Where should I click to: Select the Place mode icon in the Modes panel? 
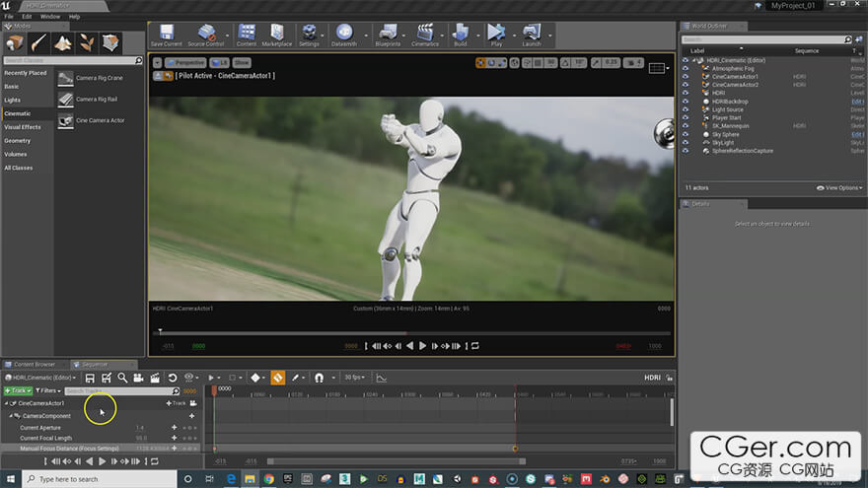coord(15,42)
